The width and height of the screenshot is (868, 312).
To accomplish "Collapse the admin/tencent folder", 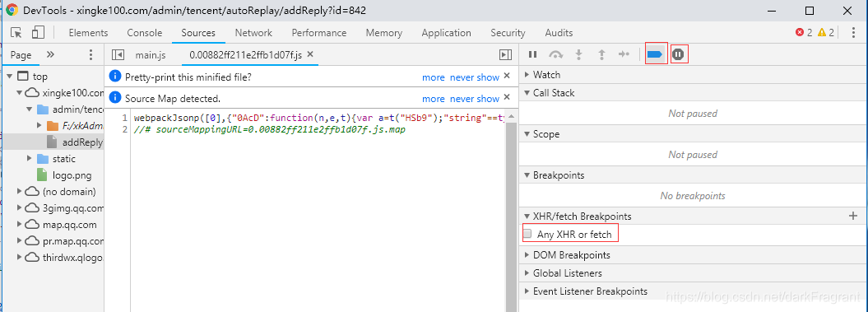I will click(x=30, y=109).
